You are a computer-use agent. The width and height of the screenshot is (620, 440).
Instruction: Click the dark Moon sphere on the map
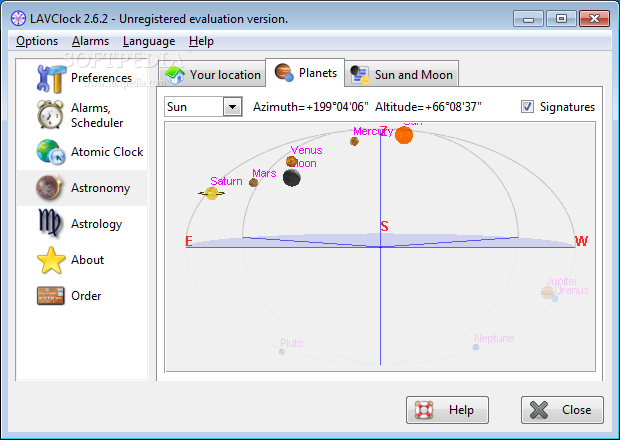click(292, 178)
